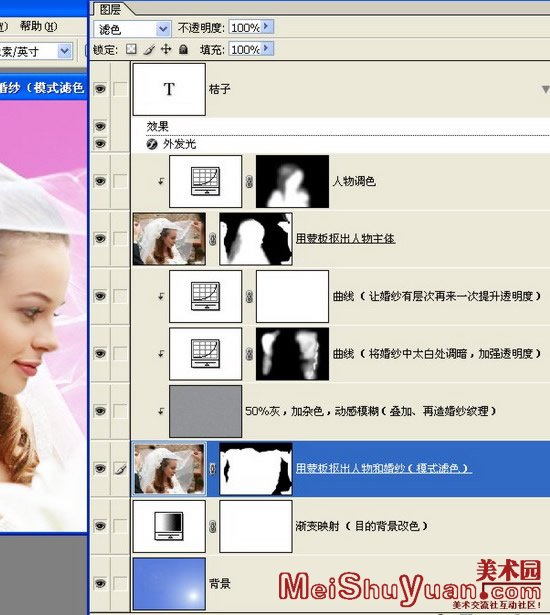
Task: Hide all 效果 on the 桔子 layer
Action: click(x=100, y=126)
